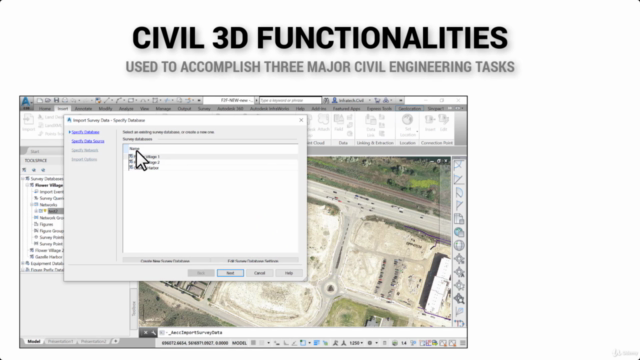
Task: Click the Networks tree icon
Action: tap(36, 205)
